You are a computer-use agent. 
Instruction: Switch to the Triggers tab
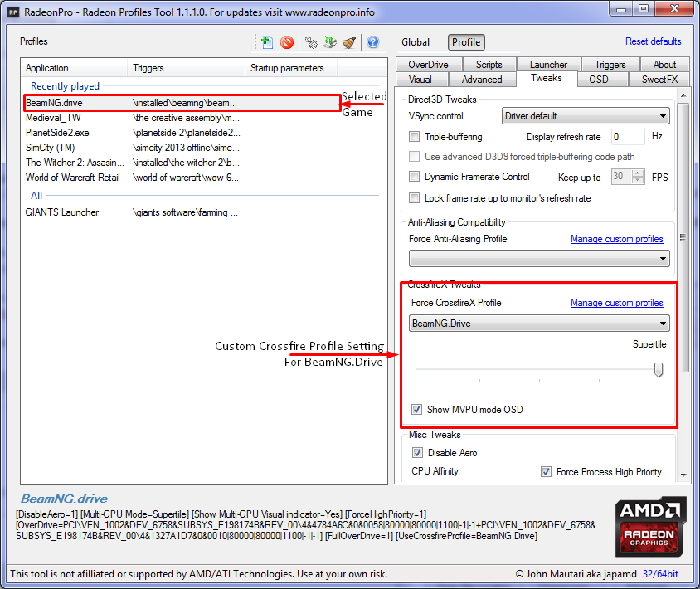pos(610,65)
